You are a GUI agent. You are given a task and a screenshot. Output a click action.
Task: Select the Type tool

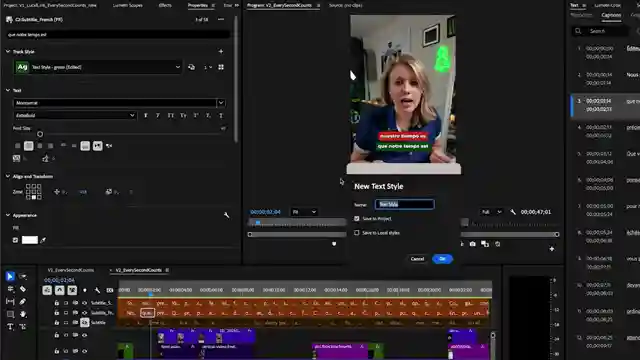point(10,327)
